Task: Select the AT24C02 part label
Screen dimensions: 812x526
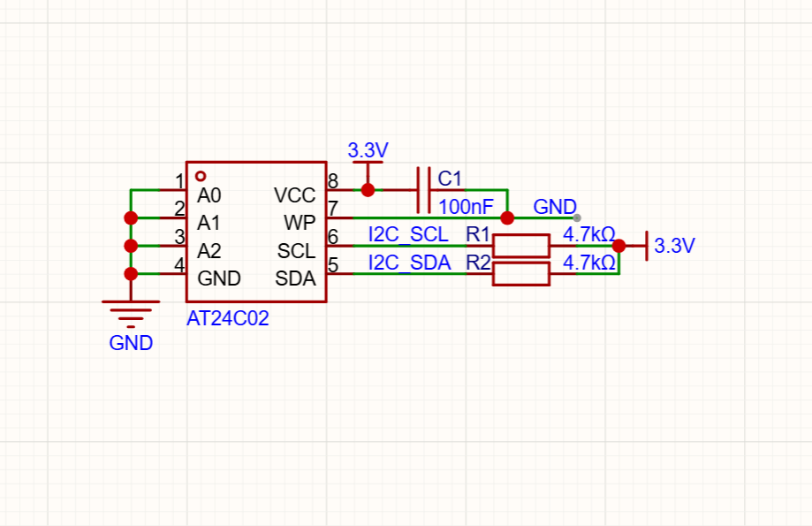Action: 228,318
